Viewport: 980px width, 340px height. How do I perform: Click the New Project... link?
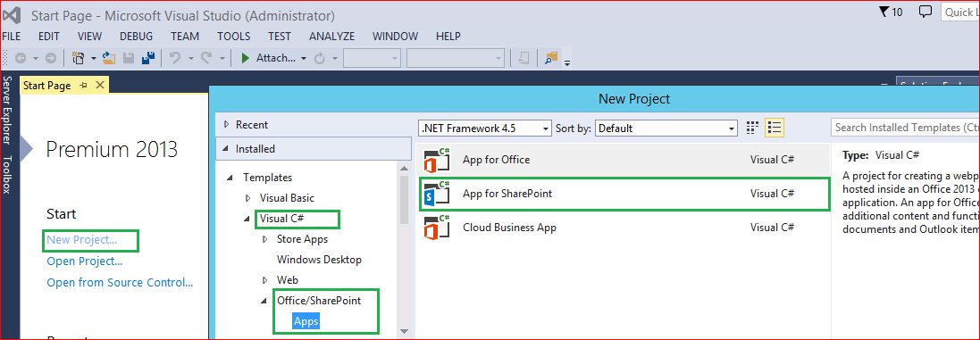82,240
